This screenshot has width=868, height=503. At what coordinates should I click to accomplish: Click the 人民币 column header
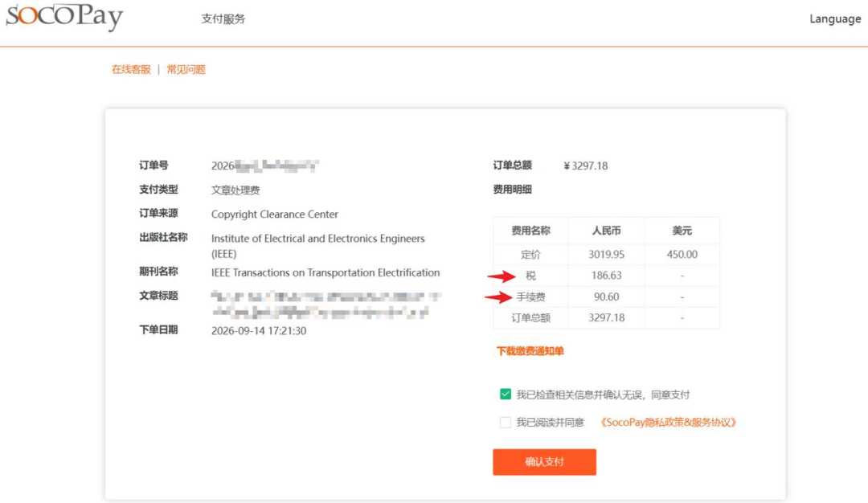coord(606,231)
